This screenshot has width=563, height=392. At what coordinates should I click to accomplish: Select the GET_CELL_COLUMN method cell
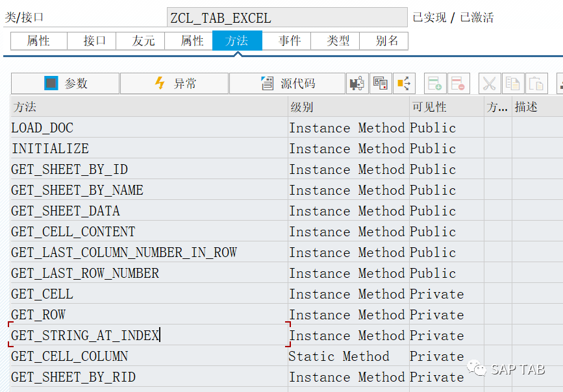click(149, 356)
